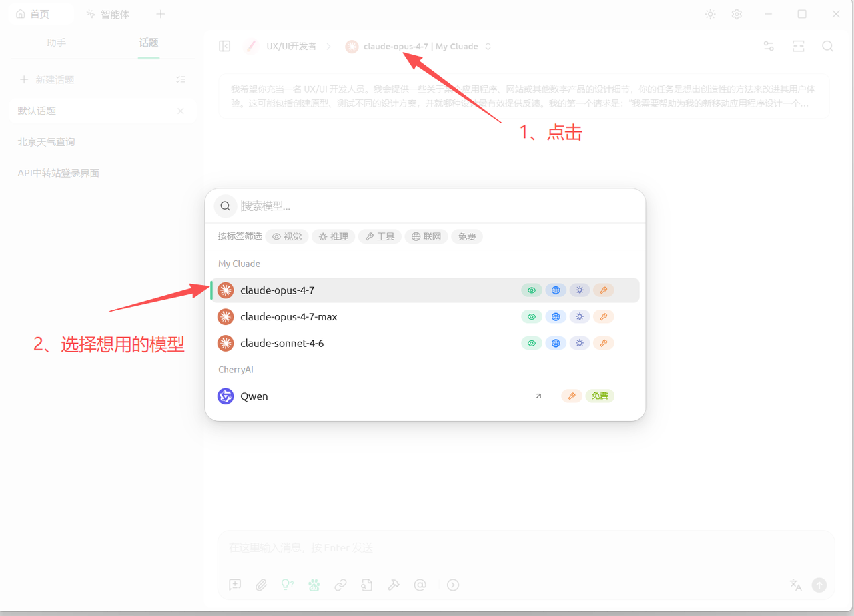Select the claude-opus-4-7 model
Screen dimensions: 854x616
point(425,290)
